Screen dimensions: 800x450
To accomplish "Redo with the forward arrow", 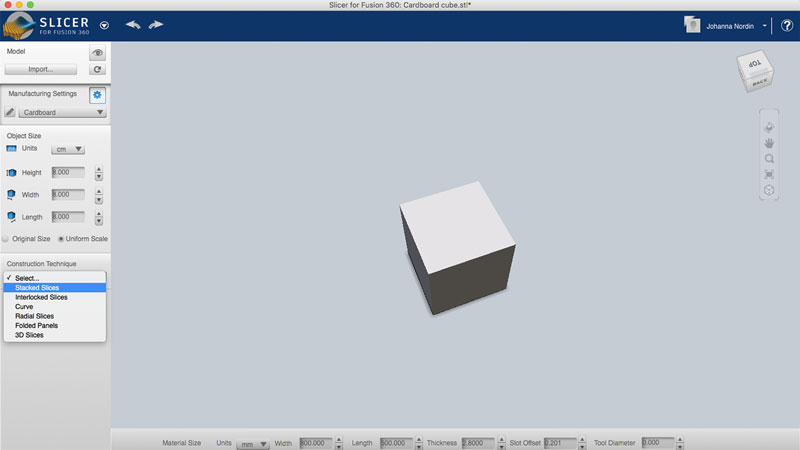I will [156, 24].
